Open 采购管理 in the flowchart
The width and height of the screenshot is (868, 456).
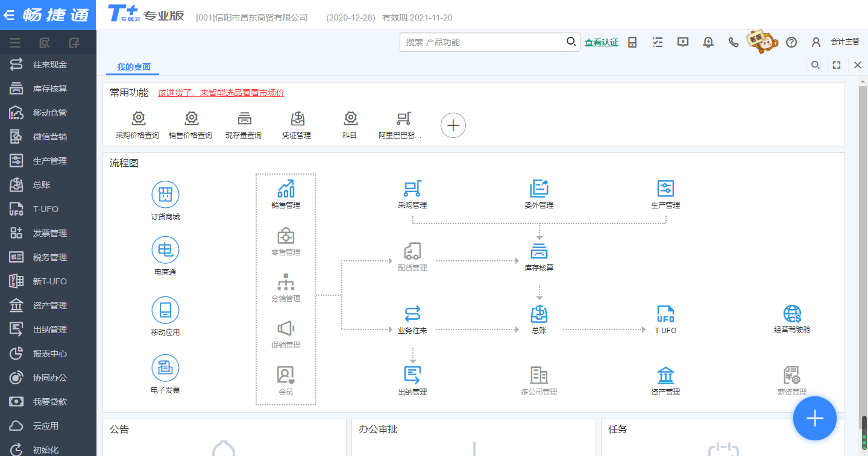pos(412,194)
